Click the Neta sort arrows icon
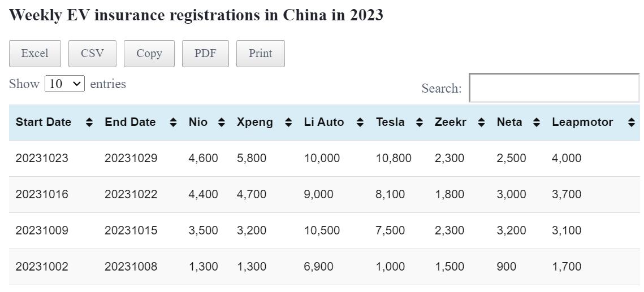This screenshot has height=292, width=644. [537, 122]
